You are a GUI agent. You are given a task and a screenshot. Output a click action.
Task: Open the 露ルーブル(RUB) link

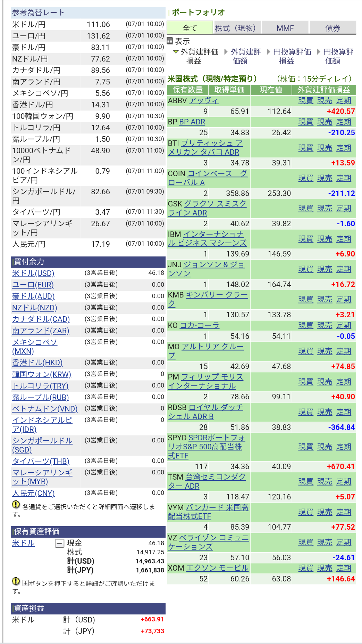coord(41,397)
